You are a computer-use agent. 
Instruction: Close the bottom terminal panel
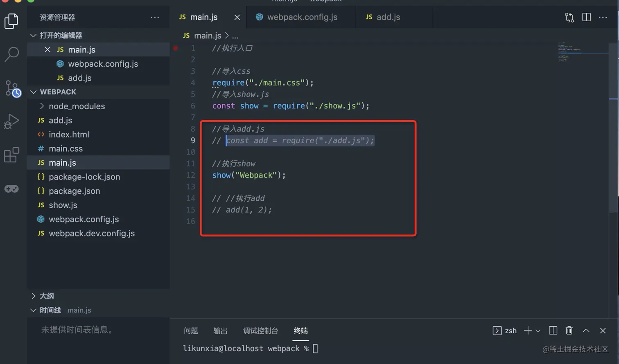point(603,330)
